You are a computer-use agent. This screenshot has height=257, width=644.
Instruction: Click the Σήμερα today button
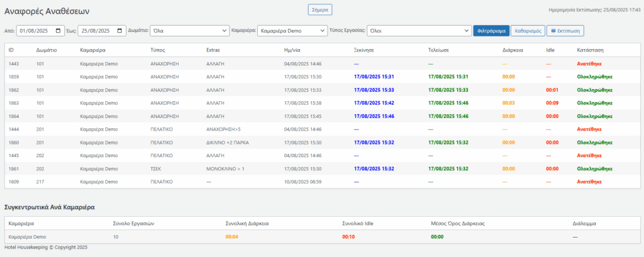tap(319, 9)
